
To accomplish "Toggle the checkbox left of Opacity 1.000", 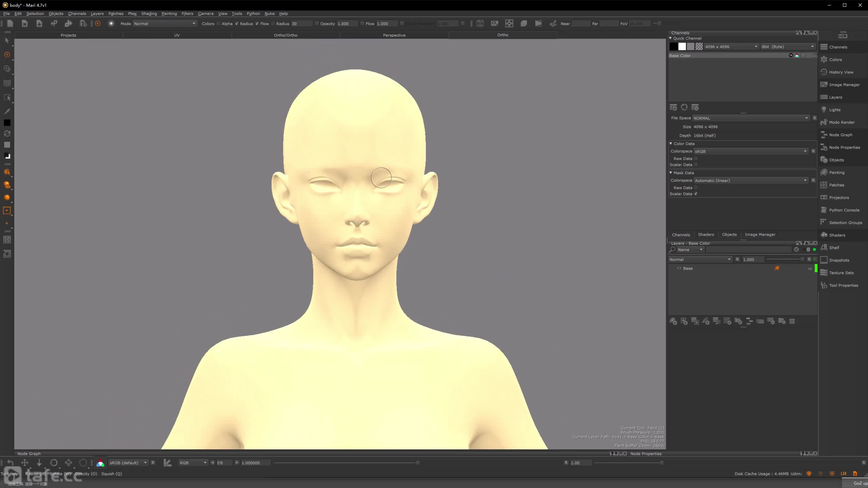I will [x=317, y=23].
